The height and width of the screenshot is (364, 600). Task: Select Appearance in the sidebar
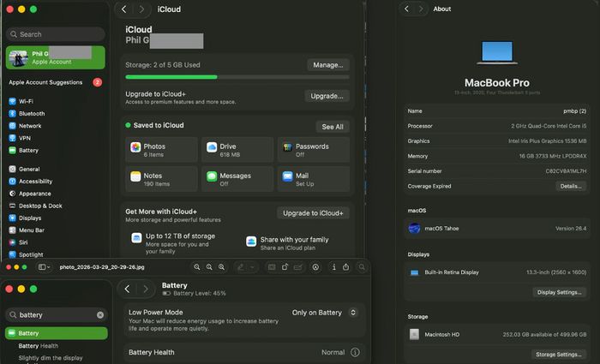[x=30, y=194]
